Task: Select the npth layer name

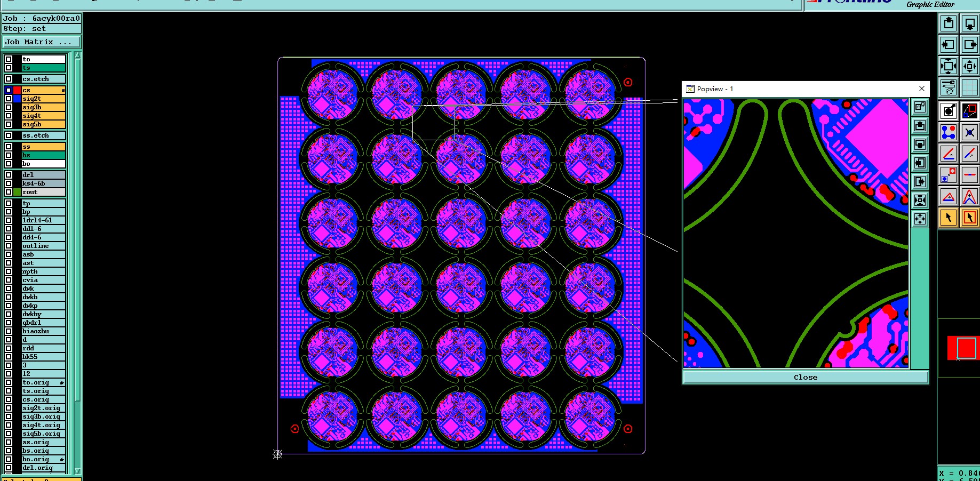Action: click(x=43, y=271)
